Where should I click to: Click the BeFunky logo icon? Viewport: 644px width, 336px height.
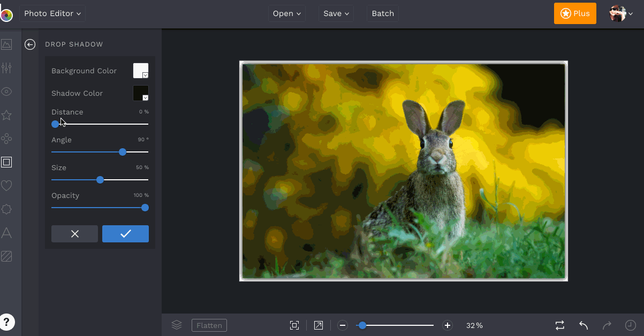click(6, 15)
